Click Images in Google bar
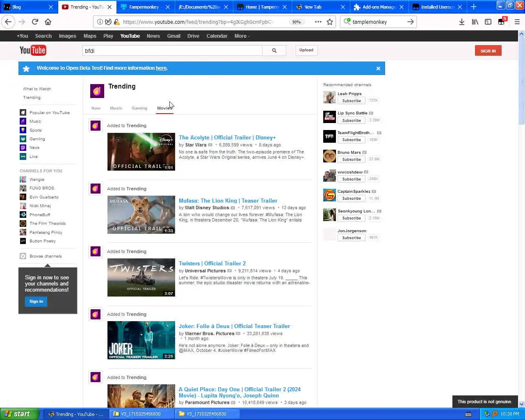Image resolution: width=525 pixels, height=420 pixels. click(x=67, y=36)
